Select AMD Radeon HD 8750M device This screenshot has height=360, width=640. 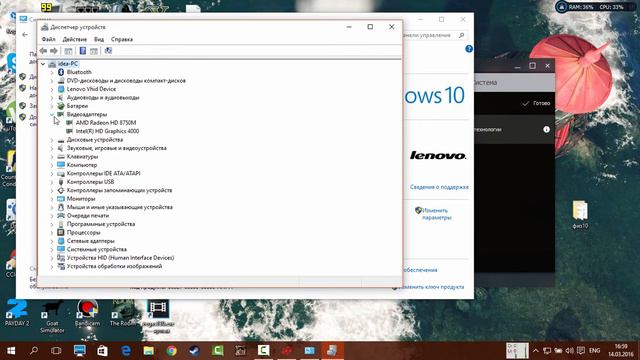106,123
